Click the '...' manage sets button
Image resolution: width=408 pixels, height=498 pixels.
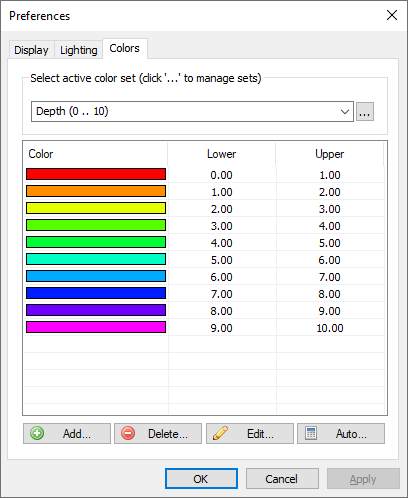365,112
